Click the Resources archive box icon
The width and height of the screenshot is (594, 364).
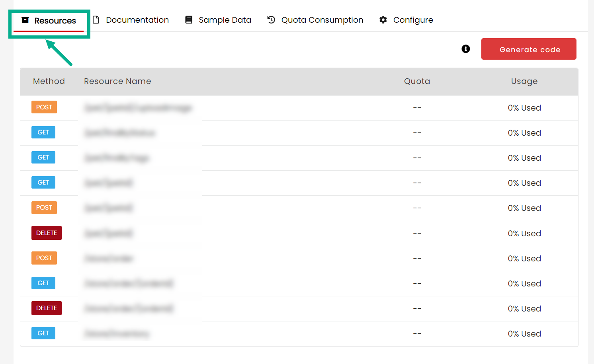[x=25, y=20]
